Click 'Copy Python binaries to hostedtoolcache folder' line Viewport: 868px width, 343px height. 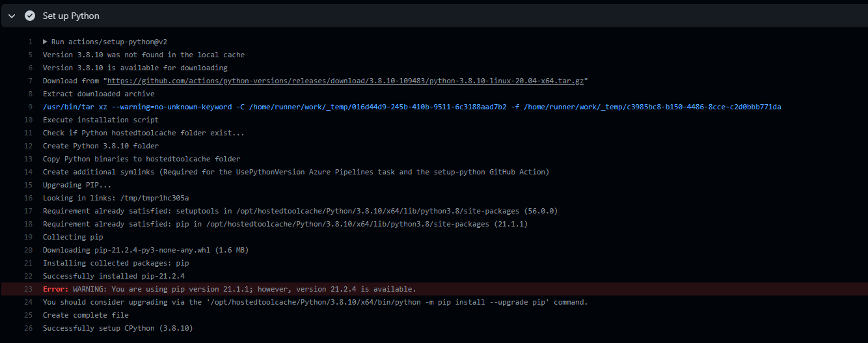(x=142, y=159)
